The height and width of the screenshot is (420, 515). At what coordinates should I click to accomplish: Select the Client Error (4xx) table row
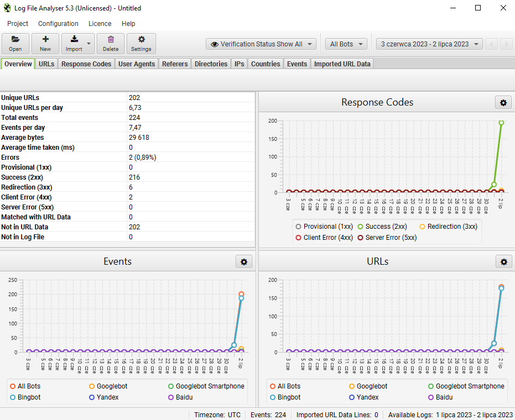(x=127, y=197)
